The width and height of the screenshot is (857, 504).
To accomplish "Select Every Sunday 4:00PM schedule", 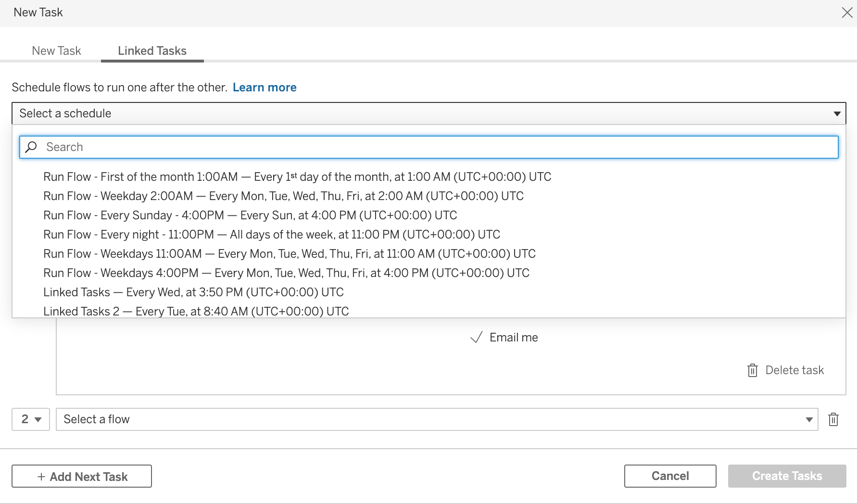I will (x=250, y=215).
